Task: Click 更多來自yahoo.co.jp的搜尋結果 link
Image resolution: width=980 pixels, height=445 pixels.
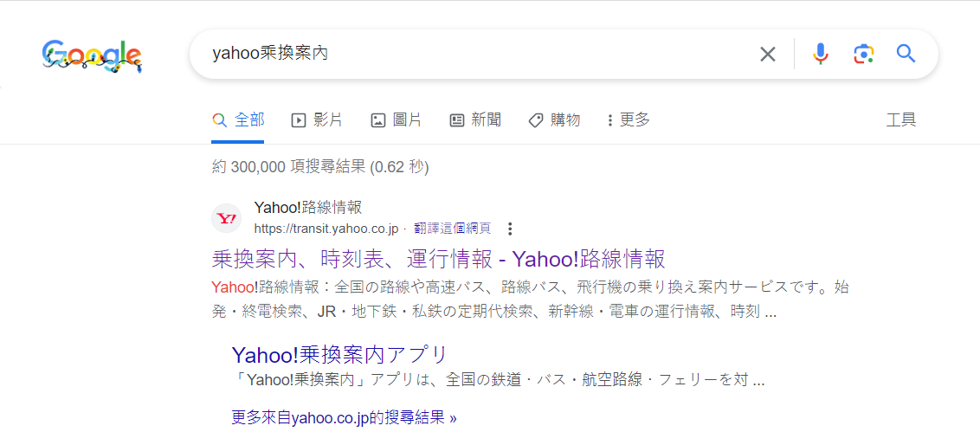Action: tap(344, 417)
